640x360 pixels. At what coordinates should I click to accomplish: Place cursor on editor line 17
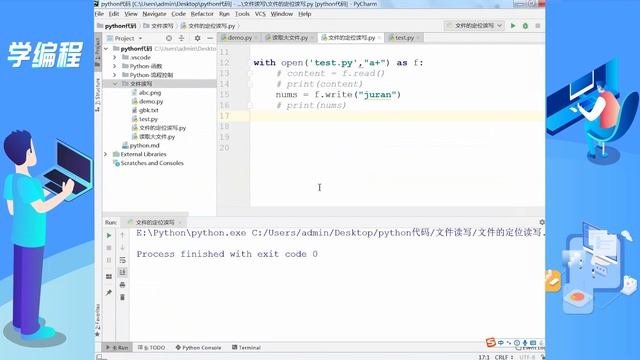click(x=397, y=116)
